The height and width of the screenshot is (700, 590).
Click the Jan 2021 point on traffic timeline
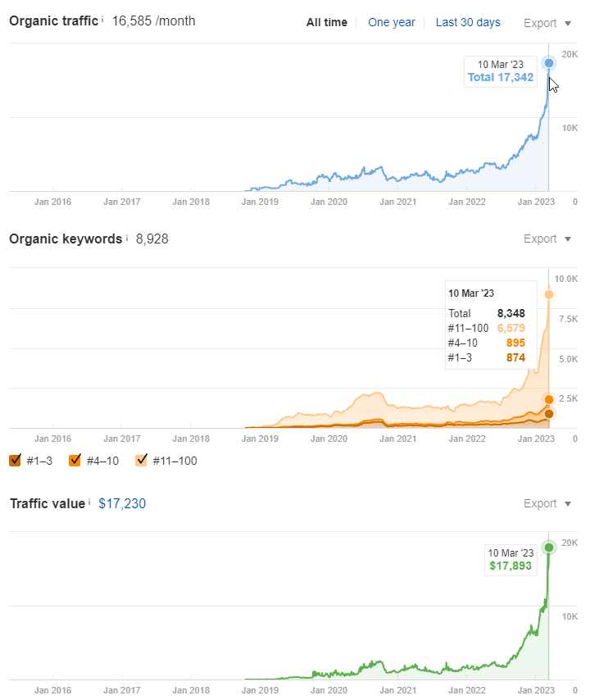(x=398, y=201)
